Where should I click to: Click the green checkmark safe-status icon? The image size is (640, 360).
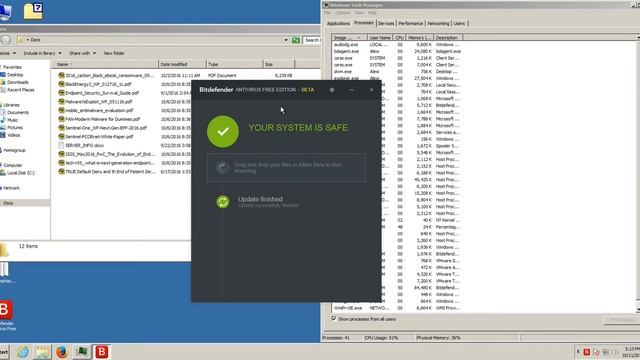pos(223,131)
